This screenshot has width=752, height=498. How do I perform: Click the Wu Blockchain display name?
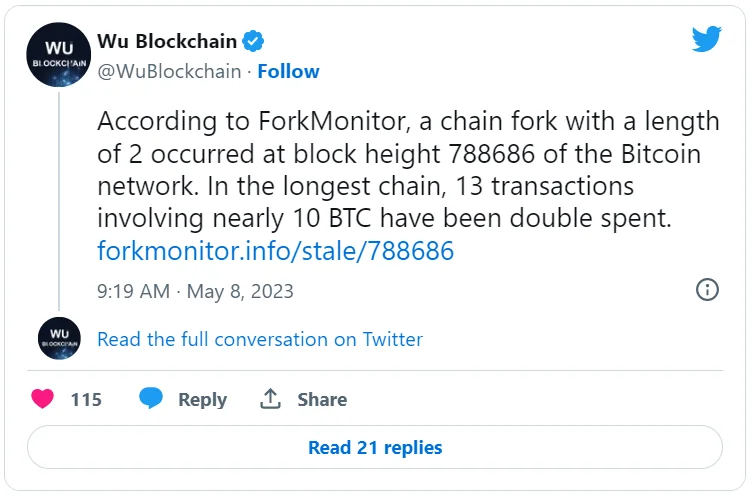(x=167, y=42)
